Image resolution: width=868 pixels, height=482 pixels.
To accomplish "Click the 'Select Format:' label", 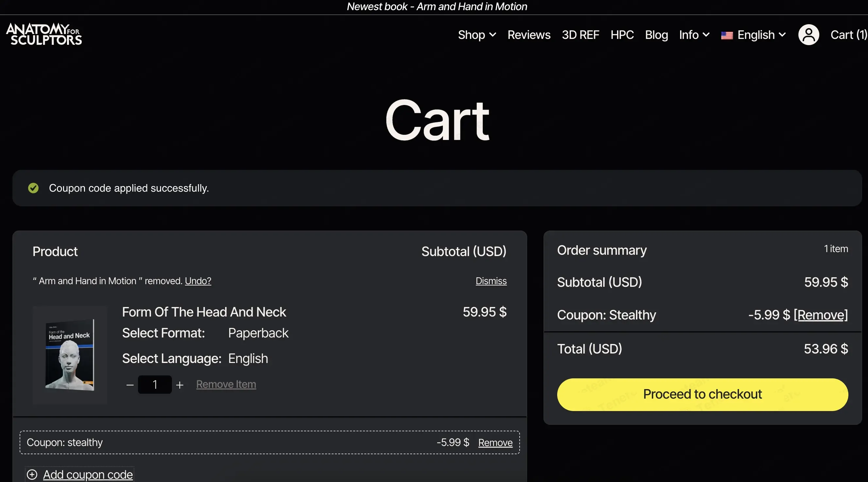I will point(163,333).
